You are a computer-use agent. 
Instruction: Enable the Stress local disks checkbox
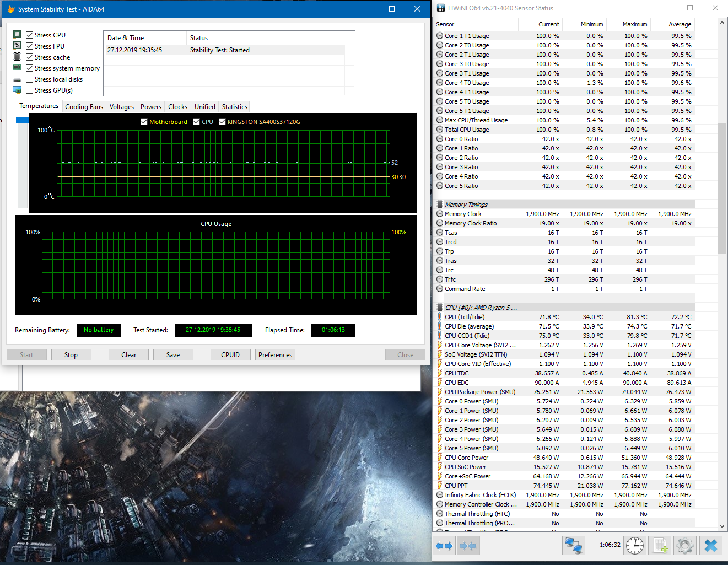(30, 79)
